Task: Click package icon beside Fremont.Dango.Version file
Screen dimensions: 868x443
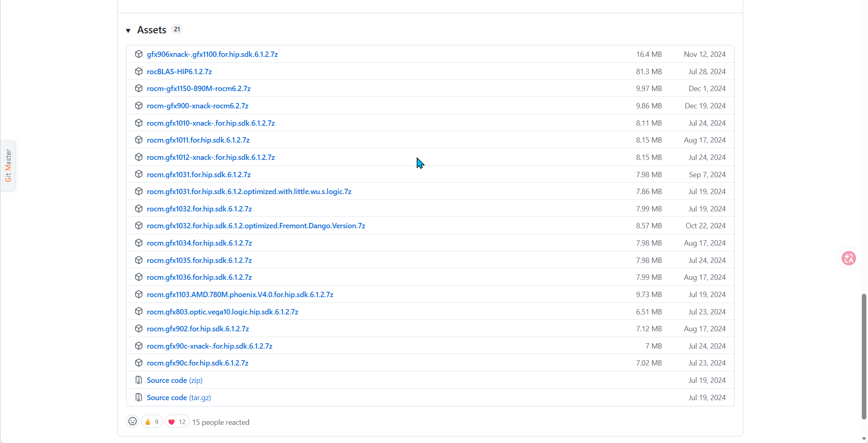Action: 139,225
